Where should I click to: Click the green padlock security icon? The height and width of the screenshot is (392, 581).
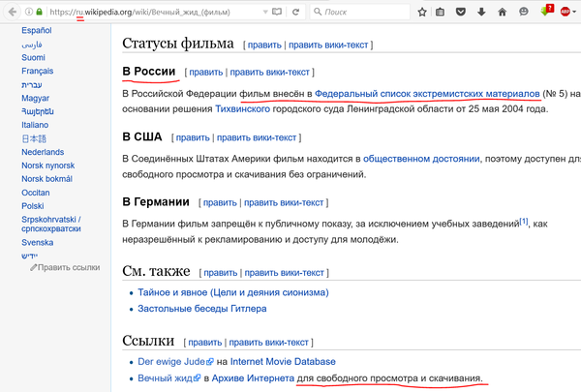[x=39, y=12]
